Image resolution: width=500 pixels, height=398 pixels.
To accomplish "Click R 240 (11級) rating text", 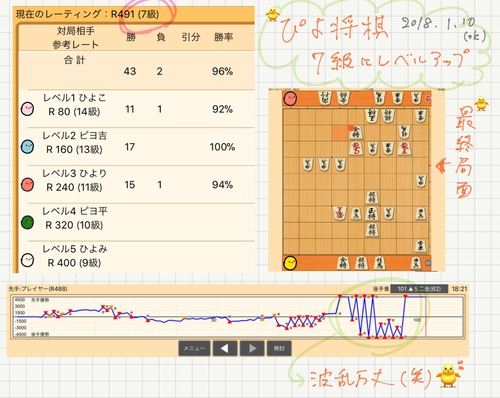I will (74, 187).
